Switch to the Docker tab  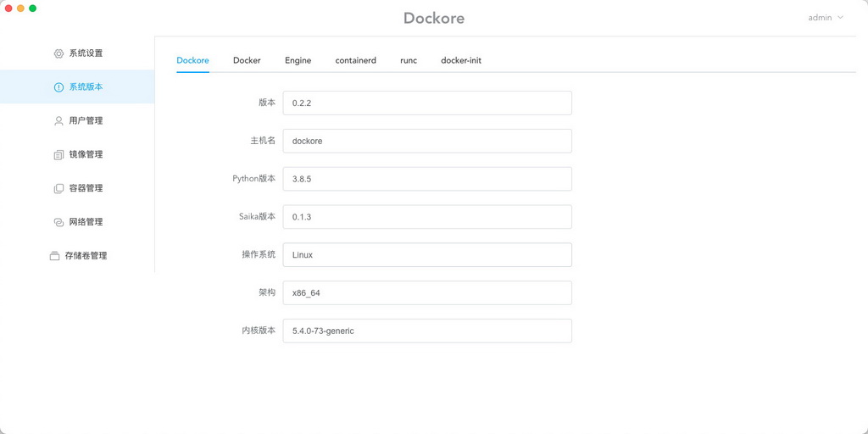click(x=247, y=60)
